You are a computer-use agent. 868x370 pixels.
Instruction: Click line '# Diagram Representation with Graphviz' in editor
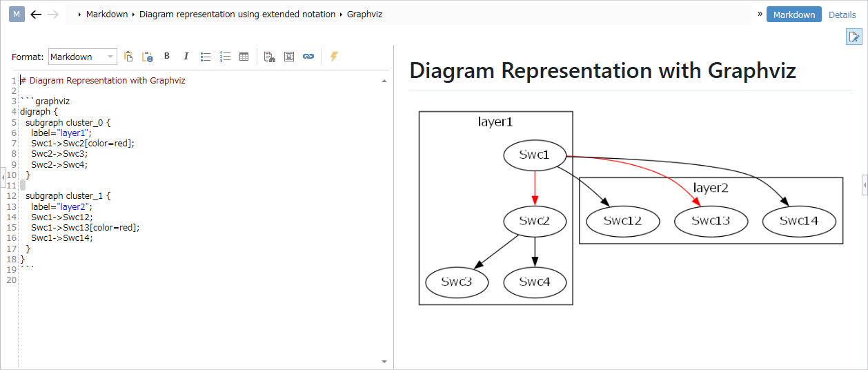click(103, 81)
